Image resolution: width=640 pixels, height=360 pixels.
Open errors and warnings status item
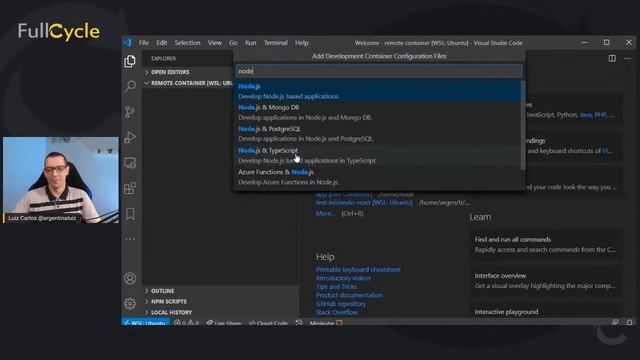[x=186, y=322]
